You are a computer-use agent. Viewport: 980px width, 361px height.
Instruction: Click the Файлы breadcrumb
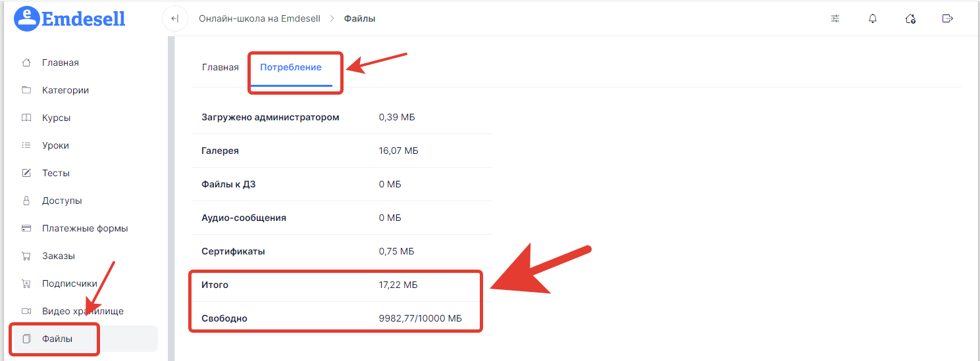(x=360, y=18)
